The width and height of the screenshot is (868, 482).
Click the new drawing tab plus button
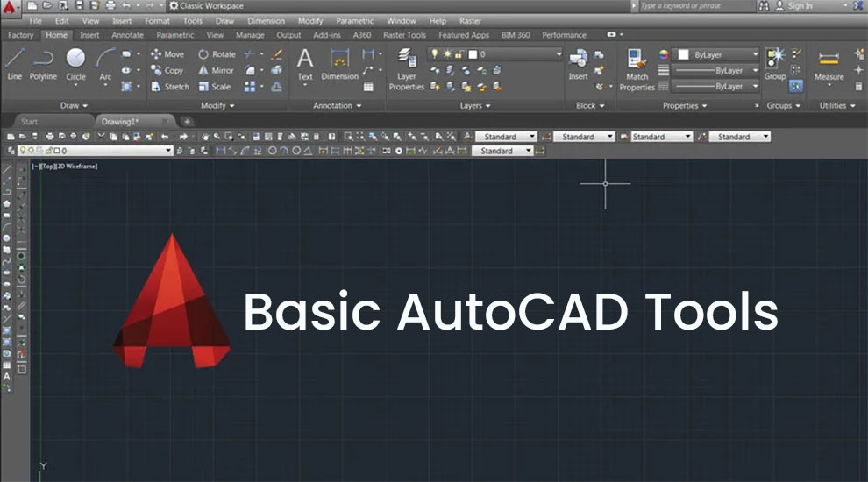(x=187, y=121)
